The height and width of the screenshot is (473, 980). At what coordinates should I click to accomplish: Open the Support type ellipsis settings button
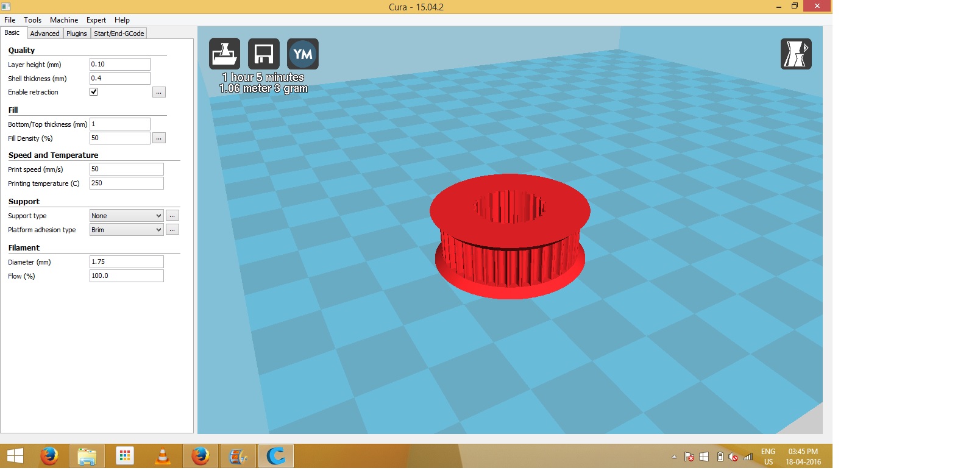pyautogui.click(x=172, y=216)
